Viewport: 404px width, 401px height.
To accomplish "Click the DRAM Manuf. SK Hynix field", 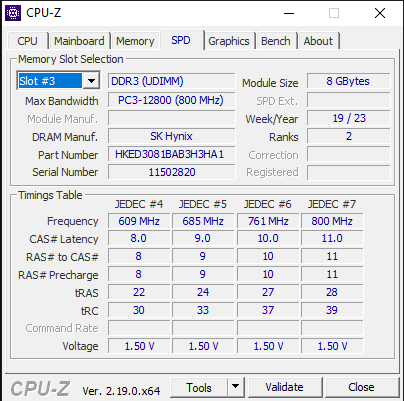I will (171, 136).
